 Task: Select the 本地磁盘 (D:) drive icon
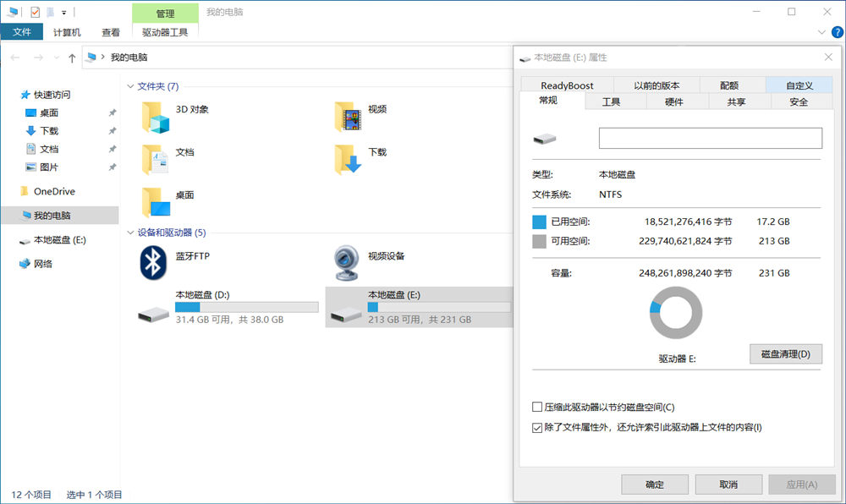pyautogui.click(x=154, y=315)
